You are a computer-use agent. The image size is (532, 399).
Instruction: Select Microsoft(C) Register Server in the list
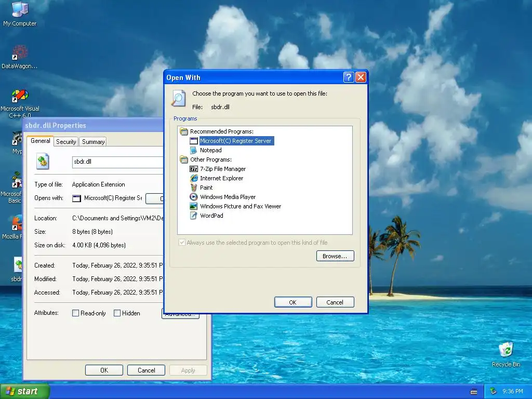235,141
